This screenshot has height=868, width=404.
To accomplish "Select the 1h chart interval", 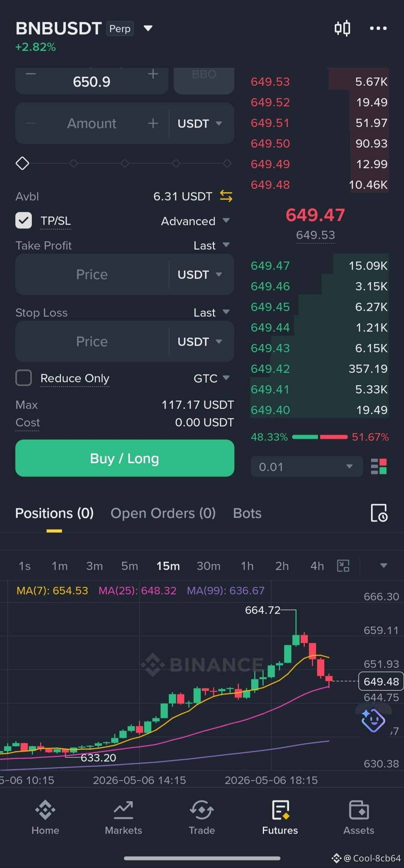I will 247,566.
